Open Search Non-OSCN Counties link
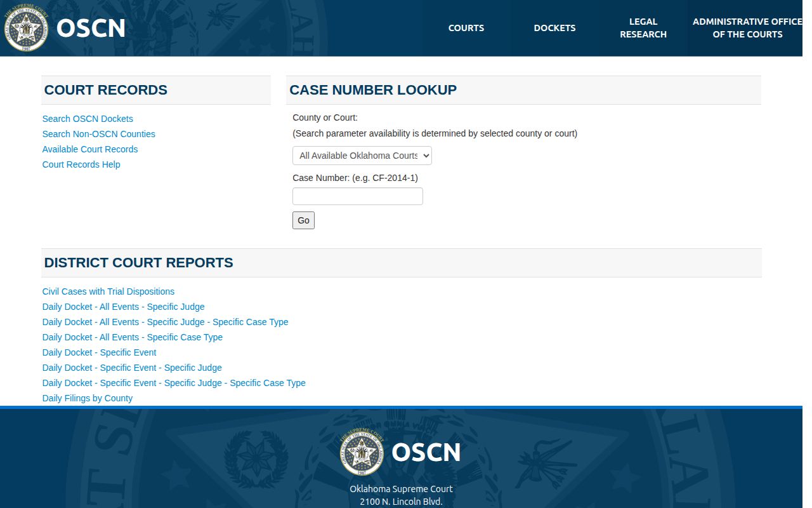The width and height of the screenshot is (812, 508). click(x=99, y=134)
